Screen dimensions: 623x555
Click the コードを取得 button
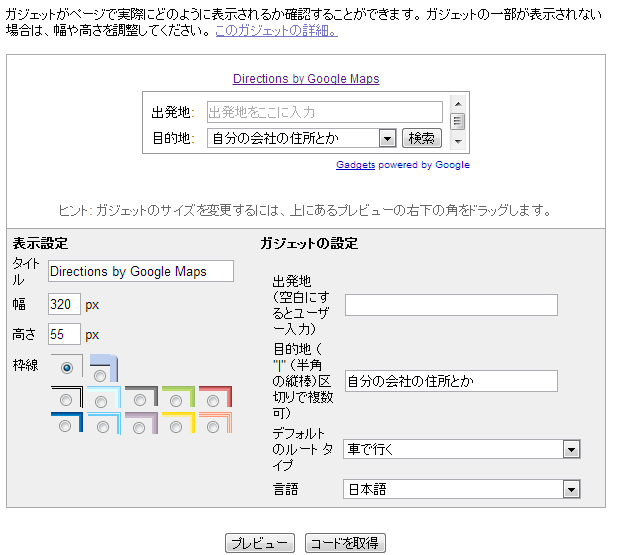345,543
